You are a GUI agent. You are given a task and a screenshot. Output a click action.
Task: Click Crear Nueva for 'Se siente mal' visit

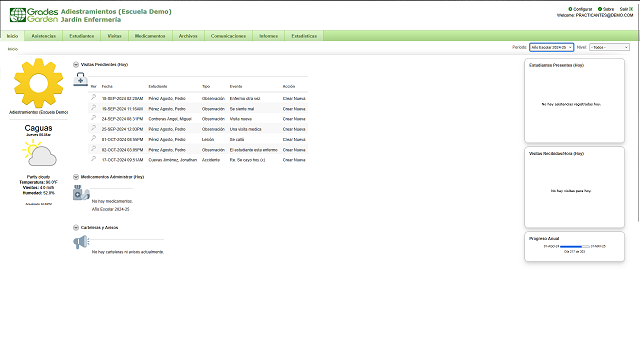[294, 109]
